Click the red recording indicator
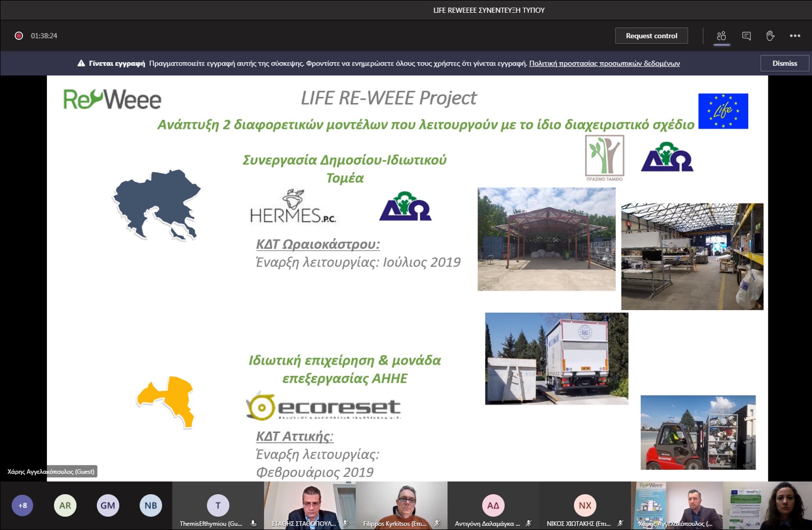This screenshot has width=812, height=530. [19, 36]
